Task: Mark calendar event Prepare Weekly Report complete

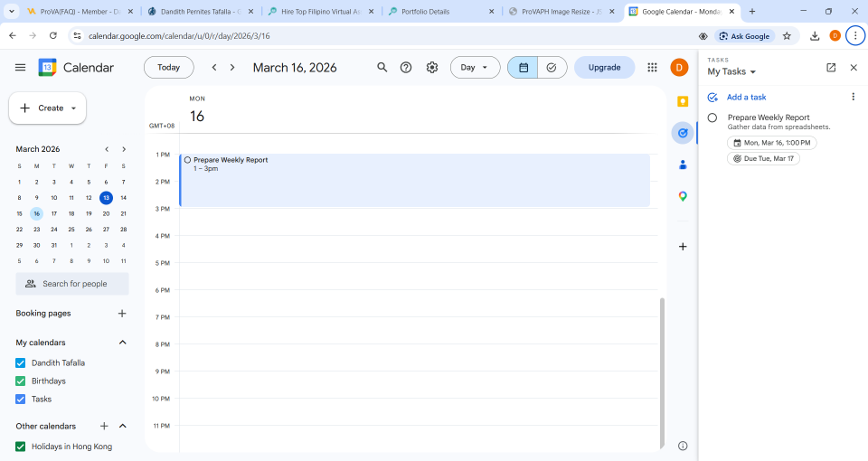Action: pos(188,160)
